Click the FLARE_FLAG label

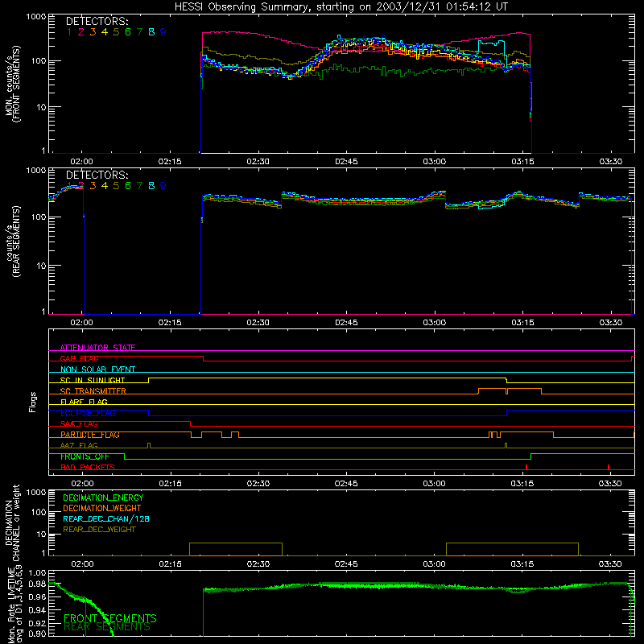pyautogui.click(x=84, y=402)
